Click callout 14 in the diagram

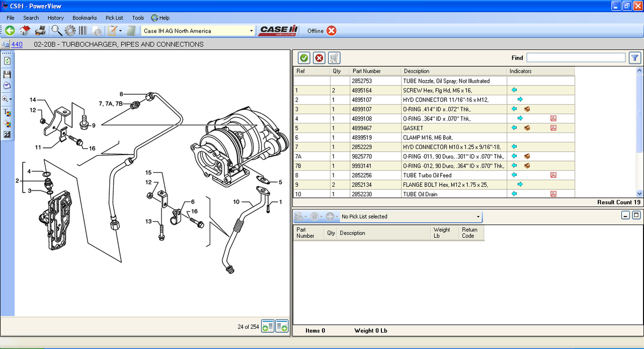pos(33,99)
